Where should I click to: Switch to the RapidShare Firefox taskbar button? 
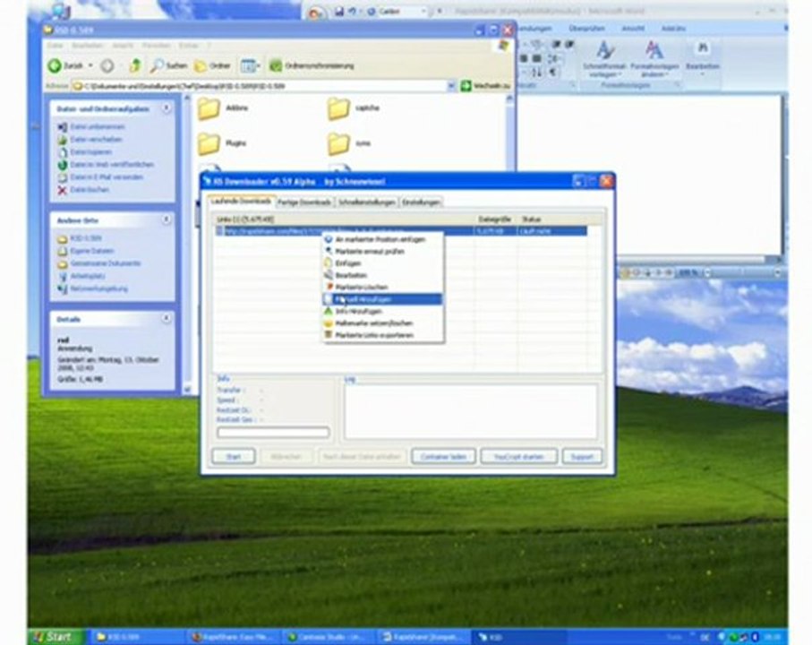(x=235, y=637)
